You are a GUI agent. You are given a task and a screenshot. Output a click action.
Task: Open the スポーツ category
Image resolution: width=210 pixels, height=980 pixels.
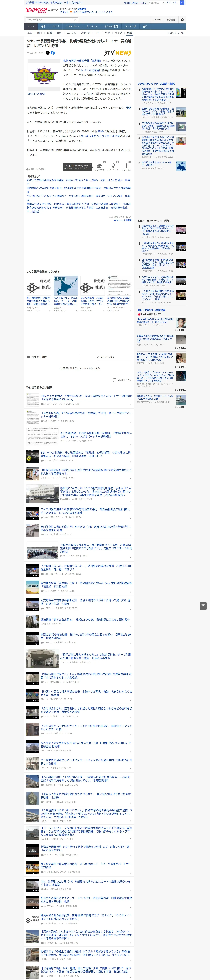pyautogui.click(x=86, y=33)
